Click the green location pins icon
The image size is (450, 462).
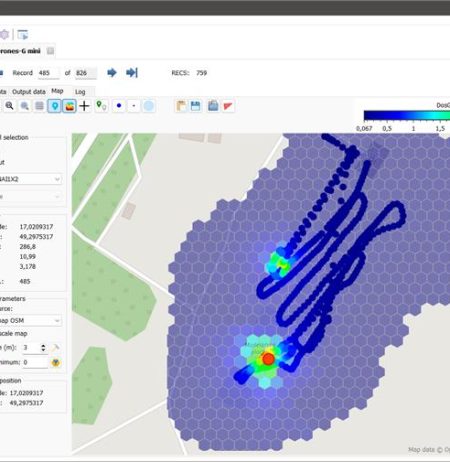tap(101, 106)
